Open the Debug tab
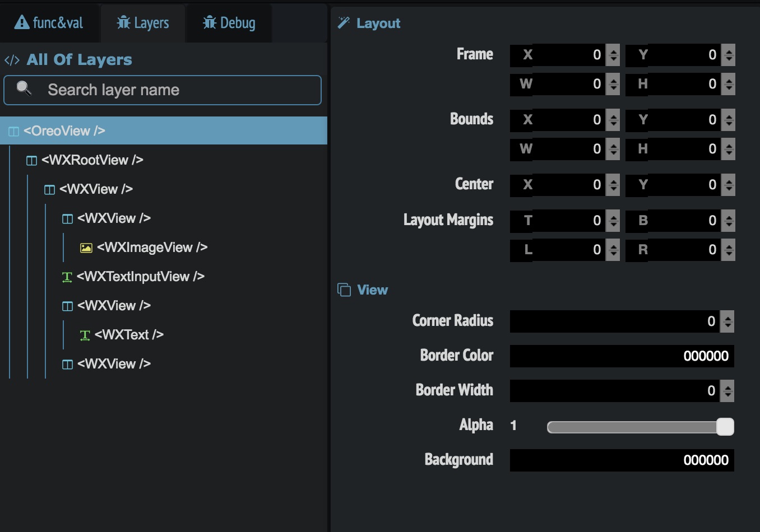 click(229, 23)
